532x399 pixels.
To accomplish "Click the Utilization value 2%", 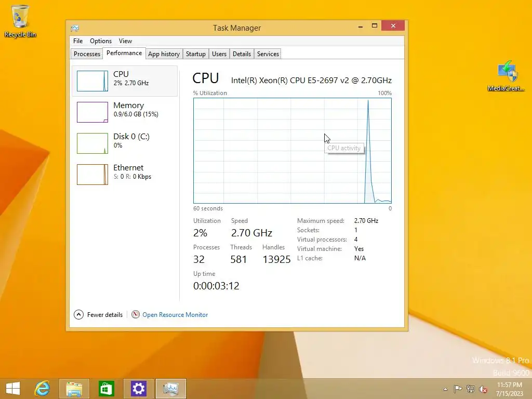I will click(200, 233).
